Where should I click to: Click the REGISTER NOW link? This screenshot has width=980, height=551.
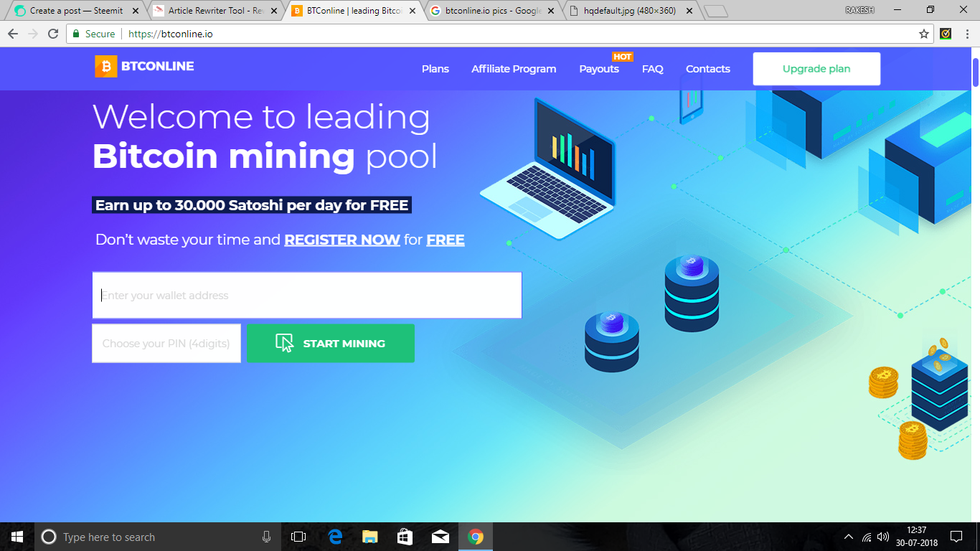342,240
